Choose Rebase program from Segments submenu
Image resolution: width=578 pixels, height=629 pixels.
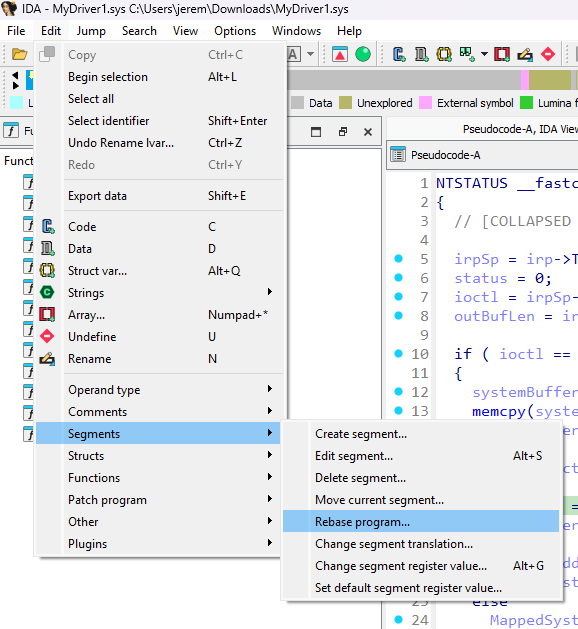421,521
